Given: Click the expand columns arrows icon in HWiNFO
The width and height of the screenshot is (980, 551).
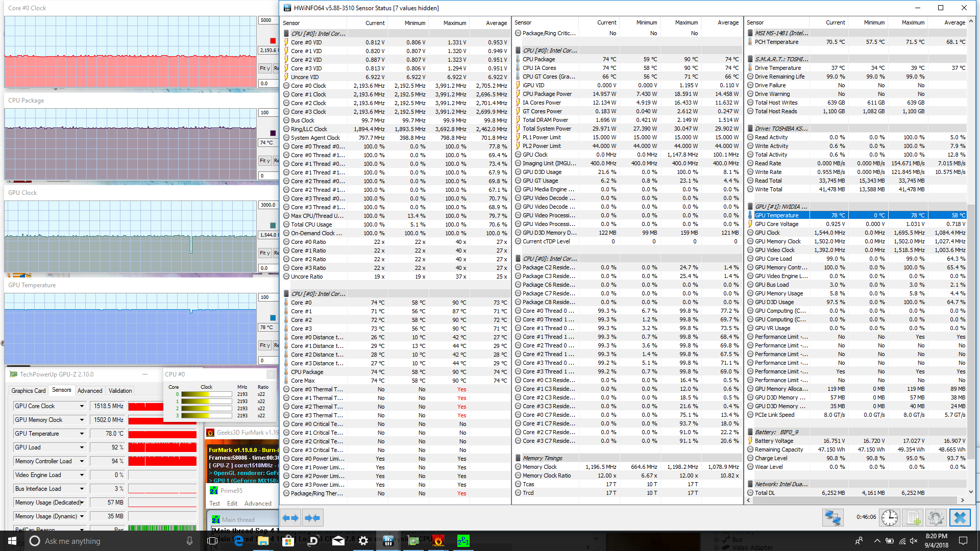Looking at the screenshot, I should pyautogui.click(x=290, y=518).
